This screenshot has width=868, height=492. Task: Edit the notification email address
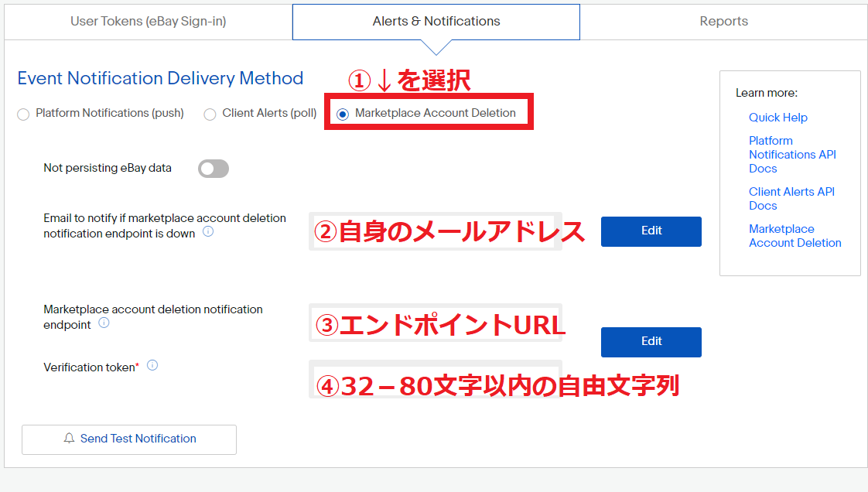pos(651,231)
